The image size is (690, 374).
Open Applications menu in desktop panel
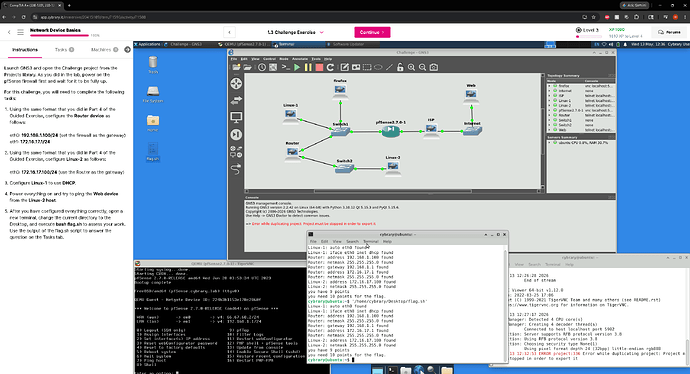point(147,44)
